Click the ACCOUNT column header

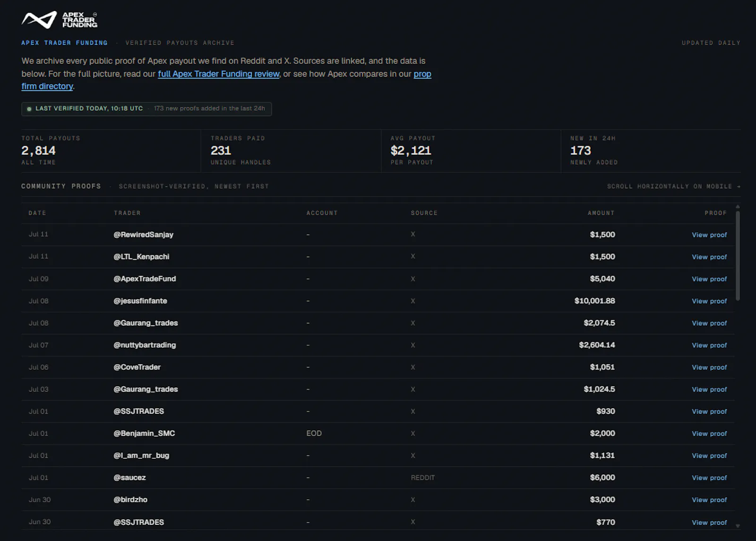322,213
